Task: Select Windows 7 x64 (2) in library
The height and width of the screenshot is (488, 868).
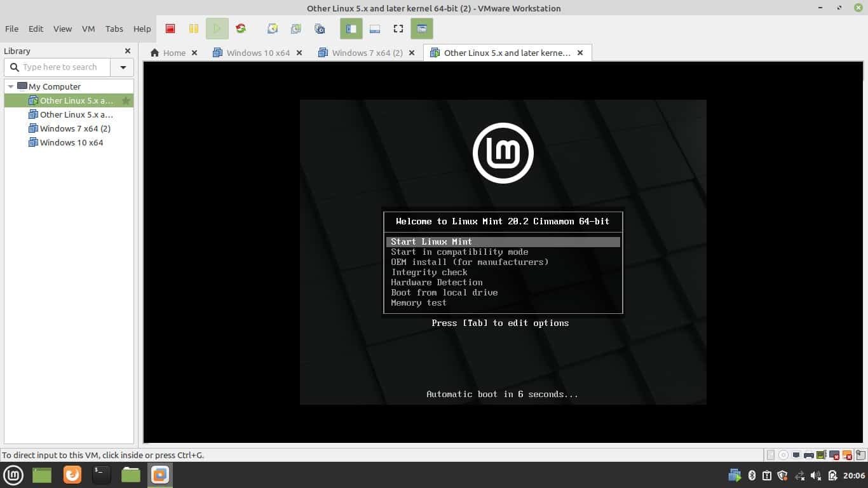Action: (x=69, y=128)
